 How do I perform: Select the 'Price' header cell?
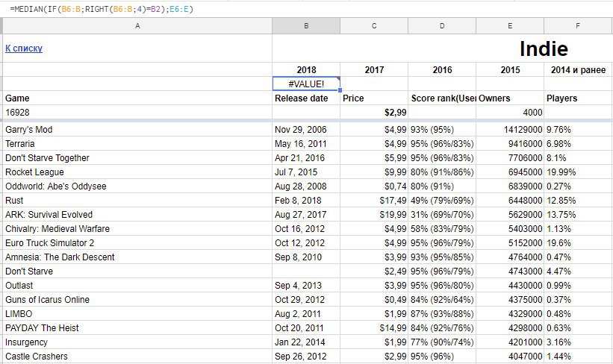coord(374,98)
